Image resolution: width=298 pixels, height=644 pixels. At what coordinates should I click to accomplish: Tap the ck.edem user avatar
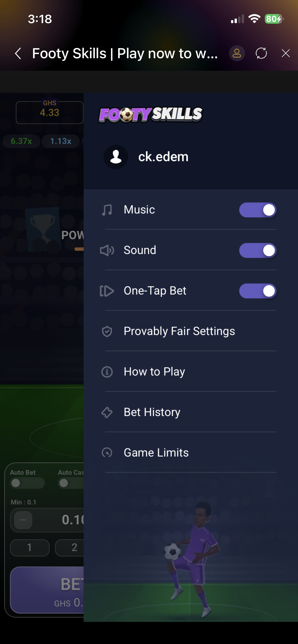pyautogui.click(x=116, y=157)
